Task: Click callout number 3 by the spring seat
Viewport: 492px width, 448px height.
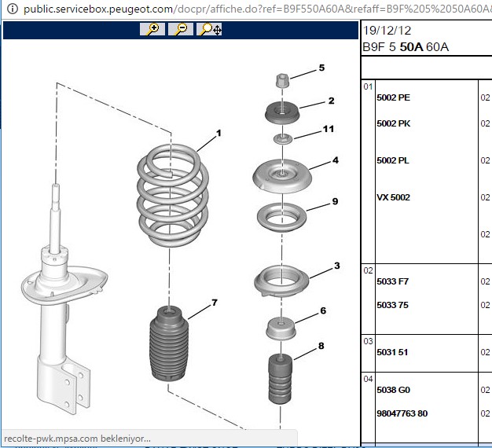Action: (337, 266)
